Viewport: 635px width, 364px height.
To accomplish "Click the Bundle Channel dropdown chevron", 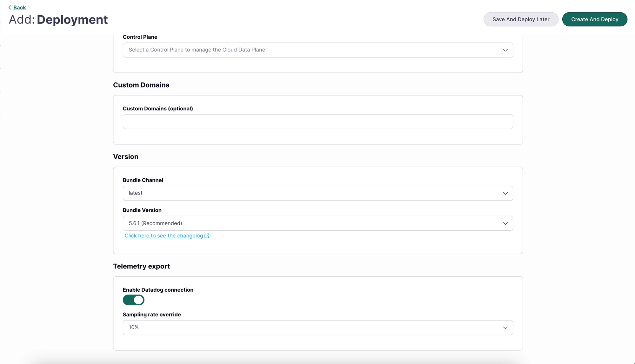I will (x=505, y=193).
